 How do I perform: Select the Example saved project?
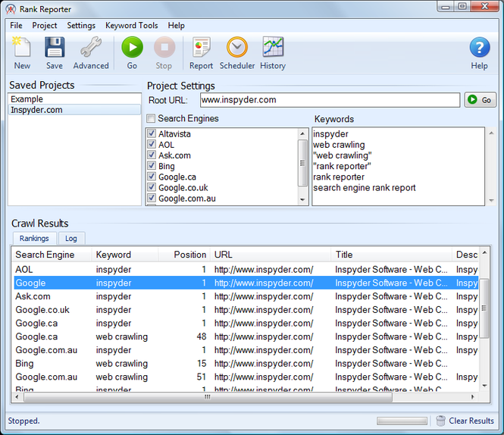[74, 99]
